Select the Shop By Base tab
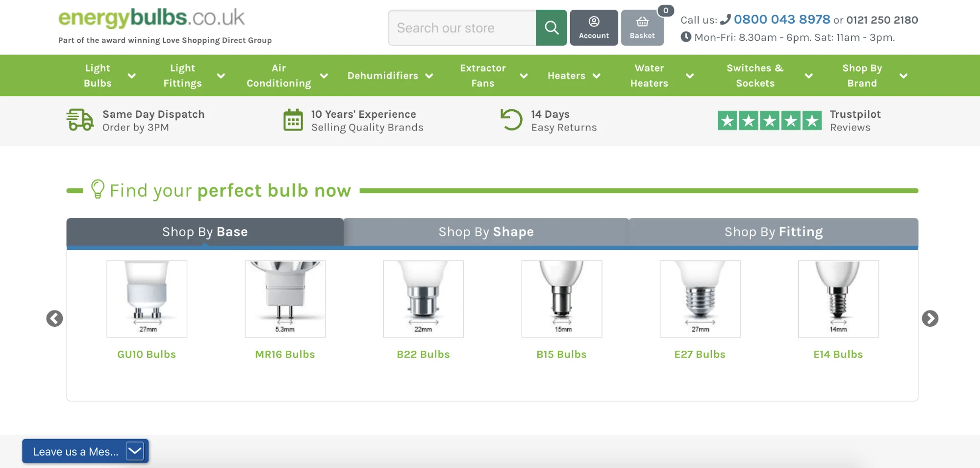The width and height of the screenshot is (980, 468). tap(205, 232)
